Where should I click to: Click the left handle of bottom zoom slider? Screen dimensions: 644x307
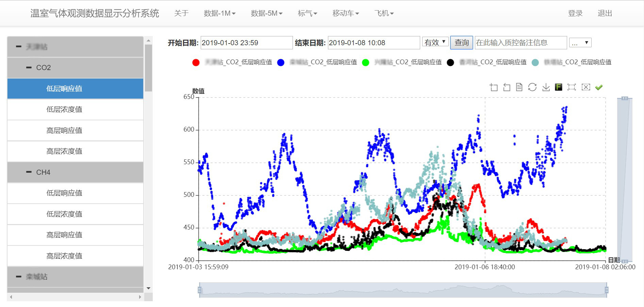coord(200,290)
